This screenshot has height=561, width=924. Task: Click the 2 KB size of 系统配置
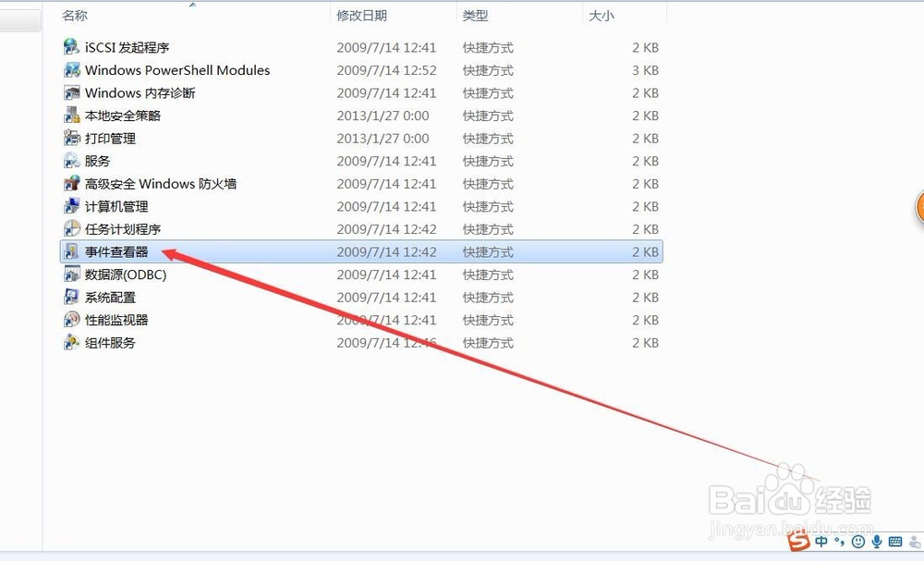tap(645, 297)
